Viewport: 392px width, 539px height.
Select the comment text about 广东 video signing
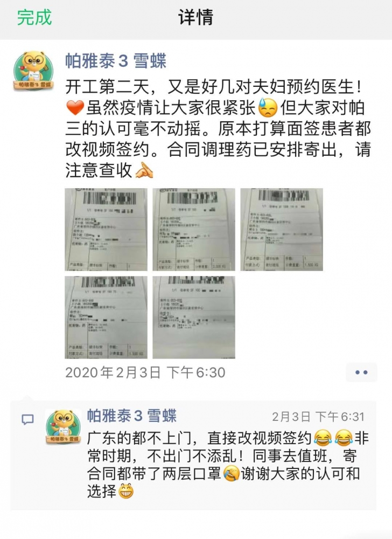228,465
